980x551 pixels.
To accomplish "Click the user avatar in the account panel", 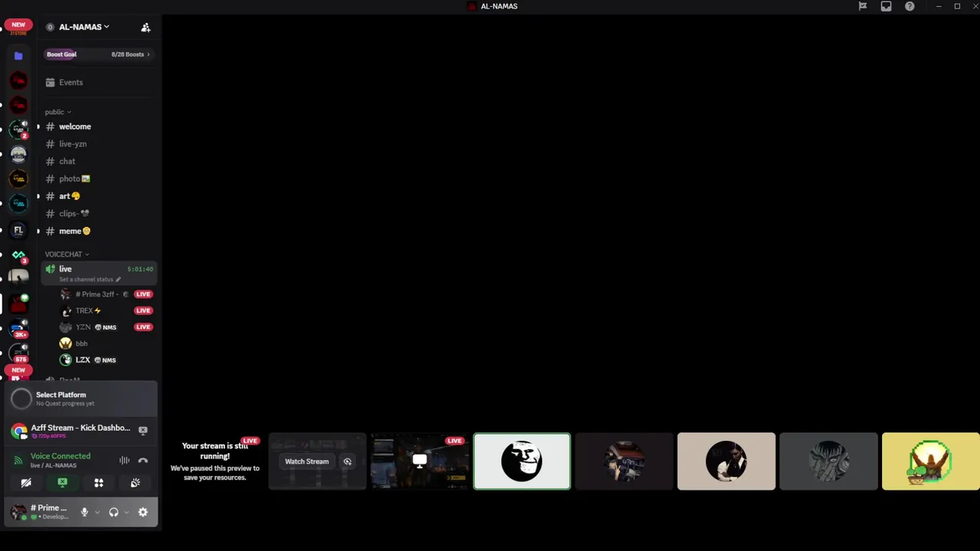I will (x=19, y=512).
